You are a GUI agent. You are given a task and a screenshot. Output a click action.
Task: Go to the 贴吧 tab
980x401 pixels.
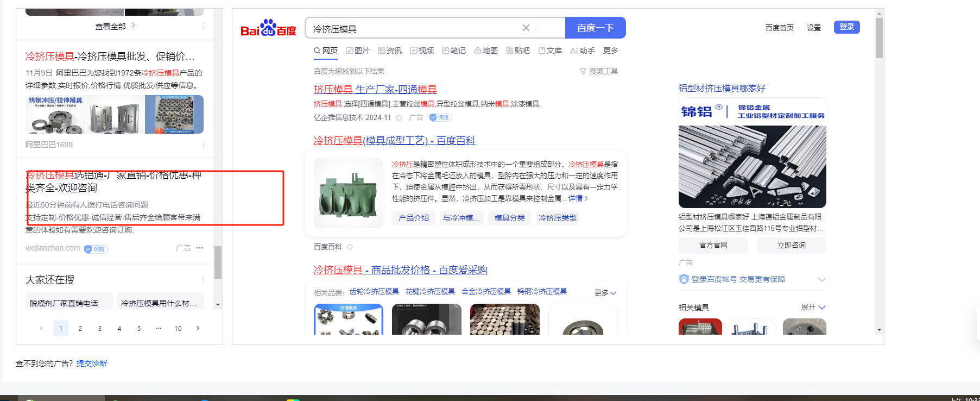[518, 51]
